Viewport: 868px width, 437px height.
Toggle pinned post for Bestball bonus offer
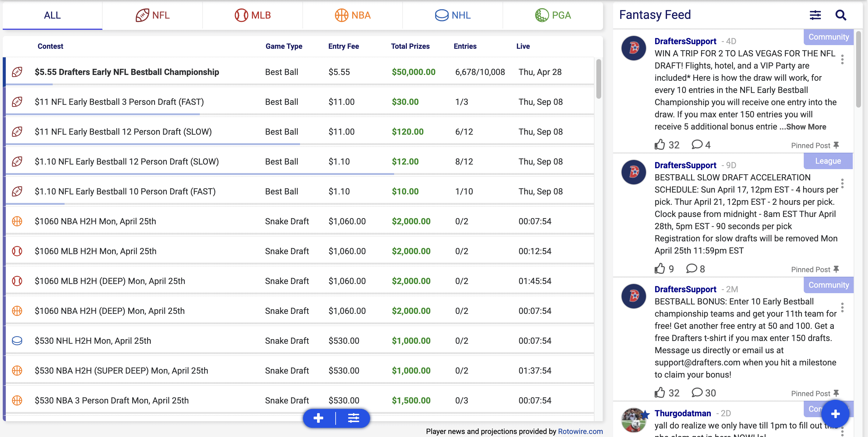coord(837,393)
